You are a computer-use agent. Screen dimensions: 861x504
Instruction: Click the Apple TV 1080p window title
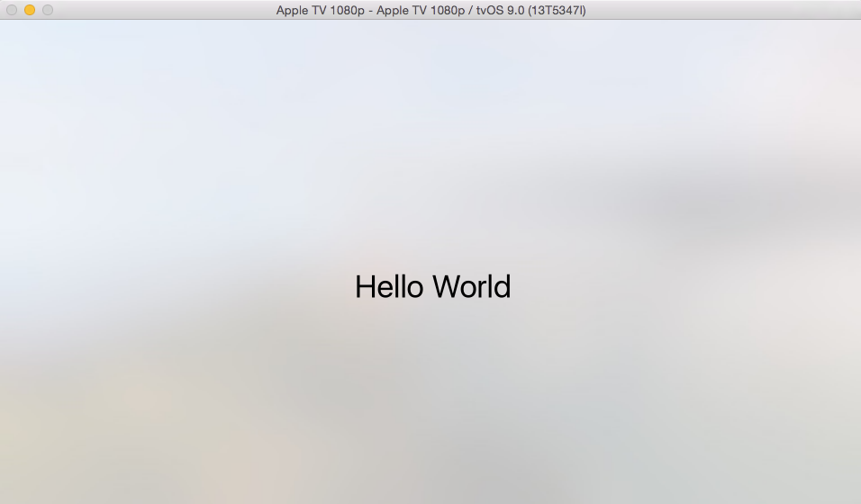tap(430, 11)
